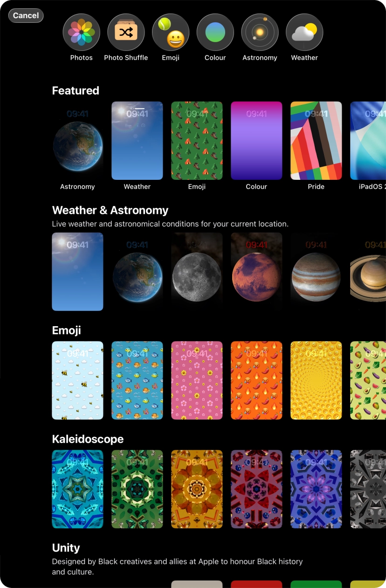Select the Emoji wallpaper icon at top
This screenshot has height=588, width=386.
pos(171,32)
